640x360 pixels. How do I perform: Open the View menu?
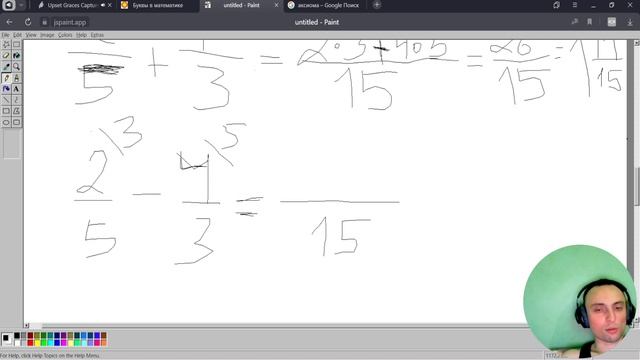[31, 35]
